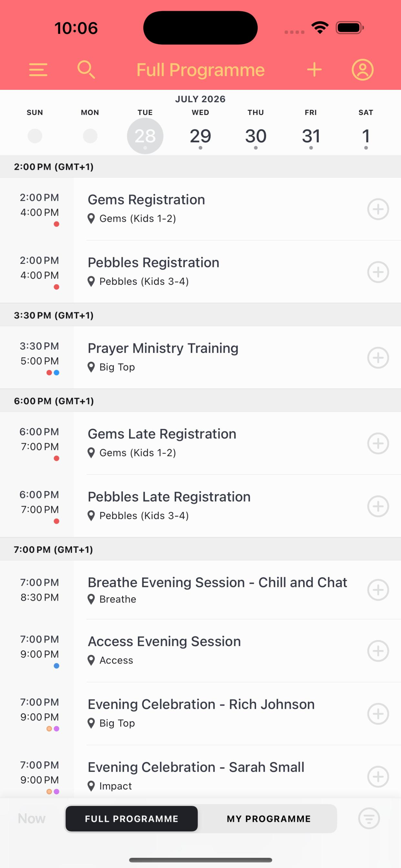
Task: Add Evening Celebration Rich Johnson plus icon
Action: pos(378,714)
